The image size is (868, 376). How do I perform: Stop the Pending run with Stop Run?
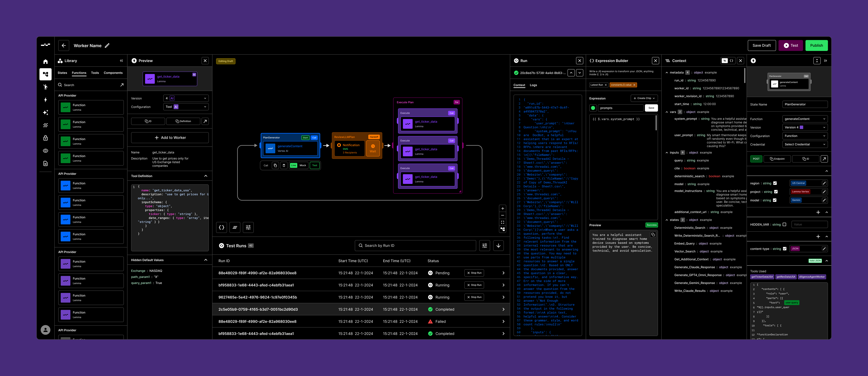pos(474,273)
